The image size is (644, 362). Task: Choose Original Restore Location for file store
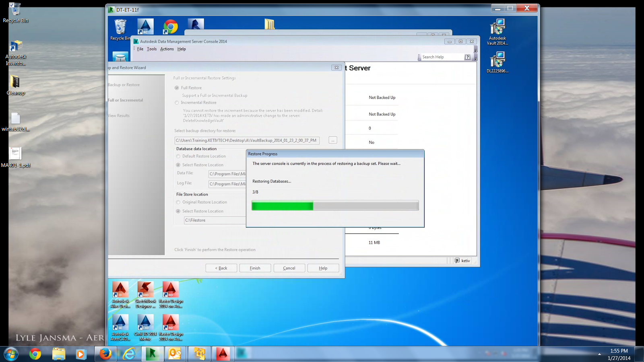pos(178,202)
